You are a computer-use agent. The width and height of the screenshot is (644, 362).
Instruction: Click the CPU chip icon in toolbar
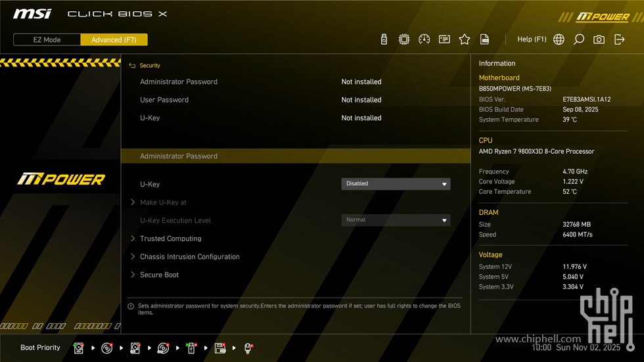[x=404, y=39]
